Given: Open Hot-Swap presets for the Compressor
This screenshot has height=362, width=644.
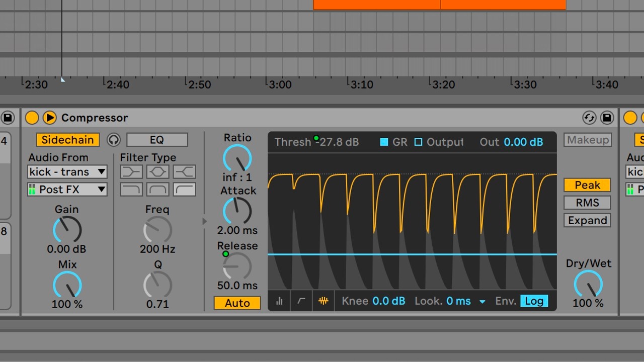Looking at the screenshot, I should pyautogui.click(x=589, y=118).
